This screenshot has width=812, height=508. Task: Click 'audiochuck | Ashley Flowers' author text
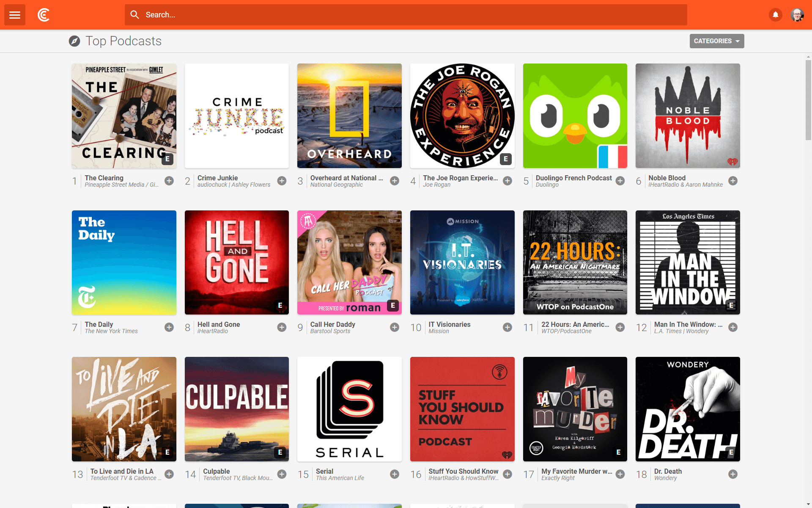click(x=234, y=185)
